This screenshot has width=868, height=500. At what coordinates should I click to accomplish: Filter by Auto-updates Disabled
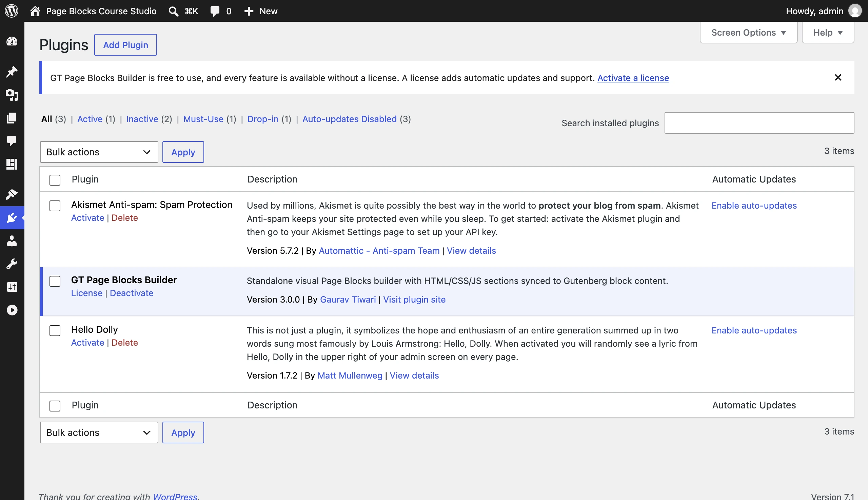click(349, 119)
